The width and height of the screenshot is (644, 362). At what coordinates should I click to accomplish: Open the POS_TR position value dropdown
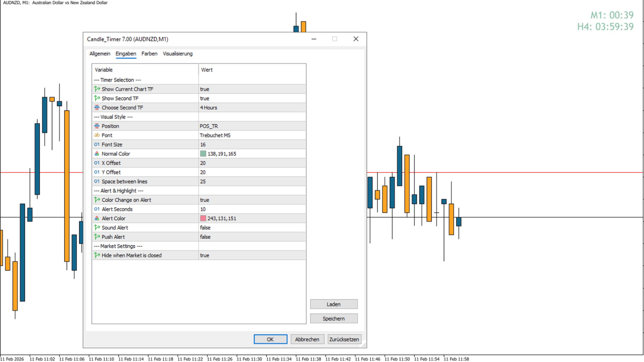[x=252, y=126]
